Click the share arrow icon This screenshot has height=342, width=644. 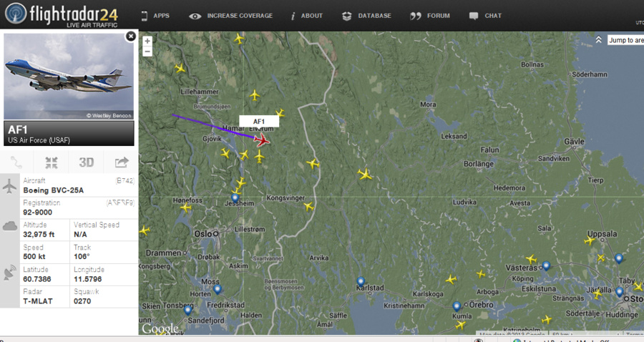pyautogui.click(x=121, y=162)
